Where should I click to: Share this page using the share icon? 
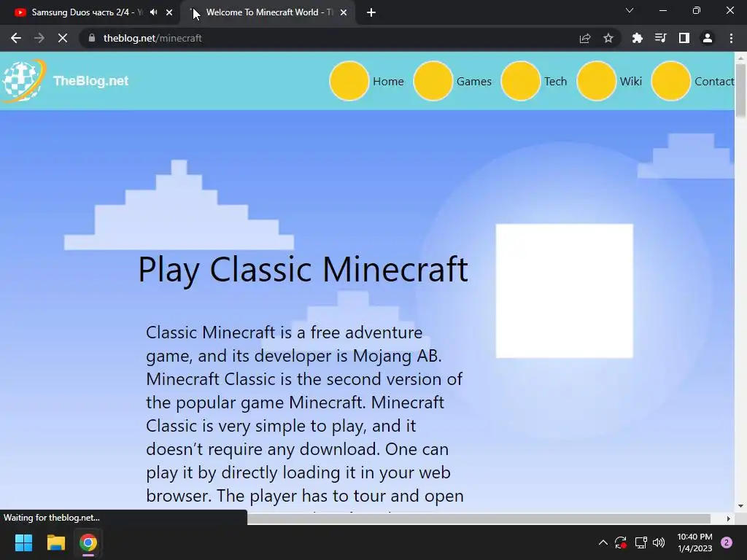585,38
